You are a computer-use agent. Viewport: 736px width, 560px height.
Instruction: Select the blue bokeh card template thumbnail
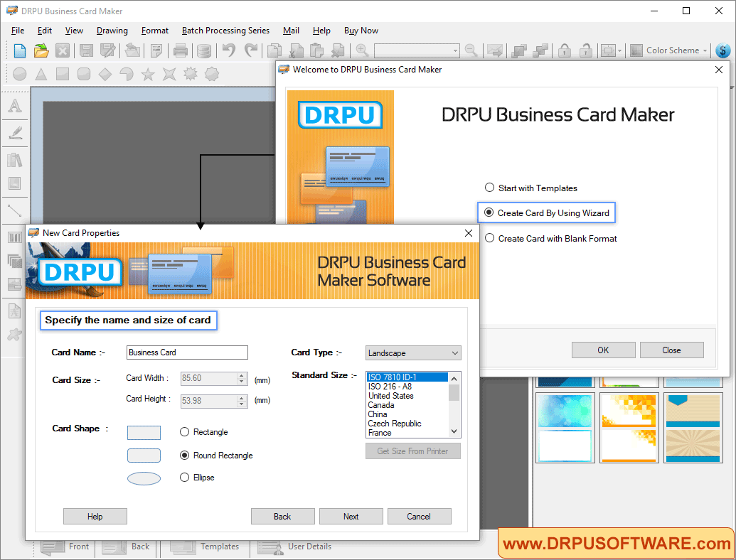565,428
